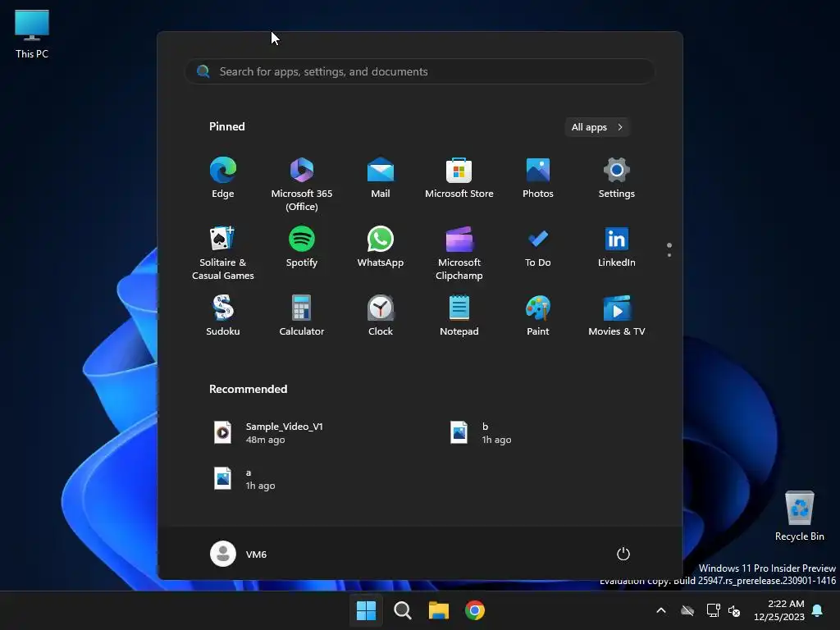Launch the Photos app
840x630 pixels.
[x=538, y=178]
